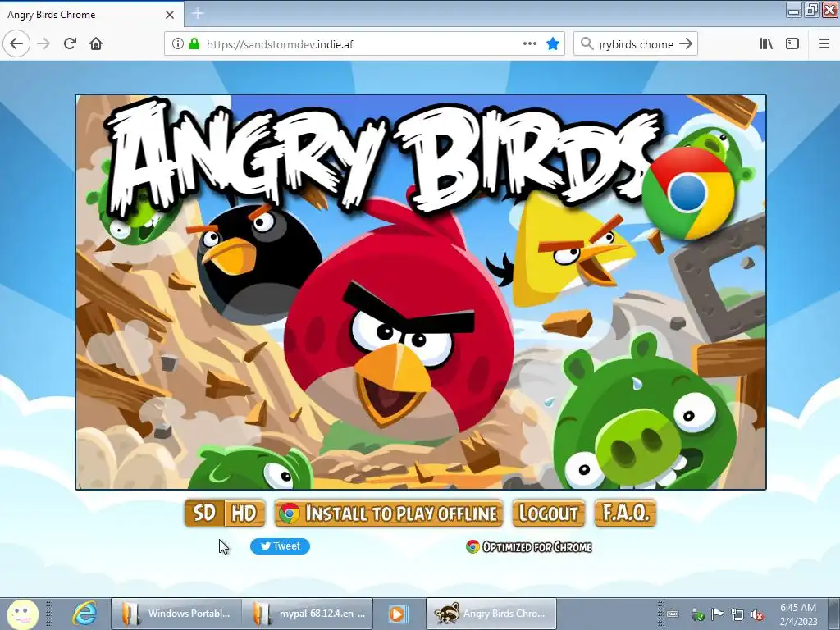Open the Library bookmarks and history icon
This screenshot has height=630, width=840.
[x=767, y=44]
